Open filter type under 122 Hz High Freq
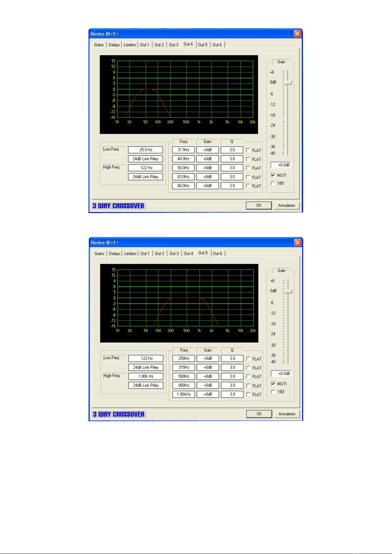Viewport: 392px width, 554px height. point(145,177)
